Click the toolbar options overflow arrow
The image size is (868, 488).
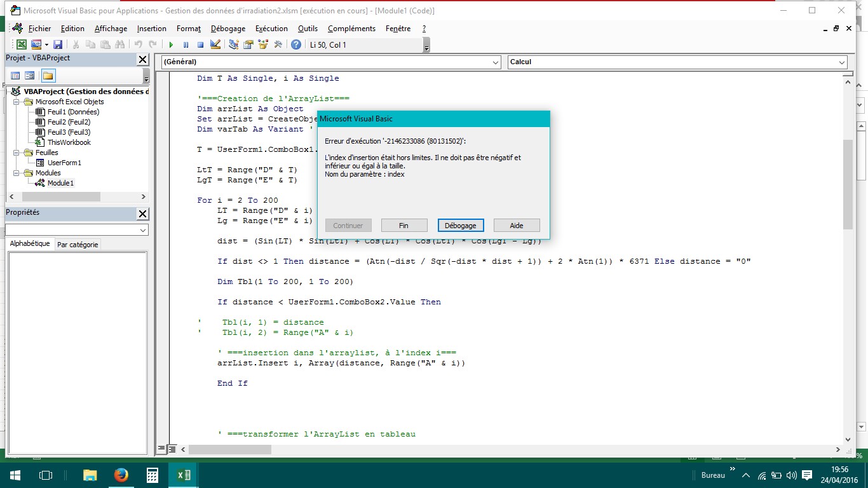(x=426, y=46)
